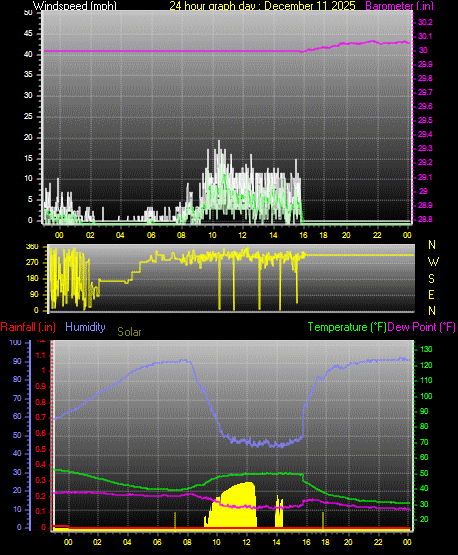Click the green "120" temperature axis value

[x=426, y=365]
